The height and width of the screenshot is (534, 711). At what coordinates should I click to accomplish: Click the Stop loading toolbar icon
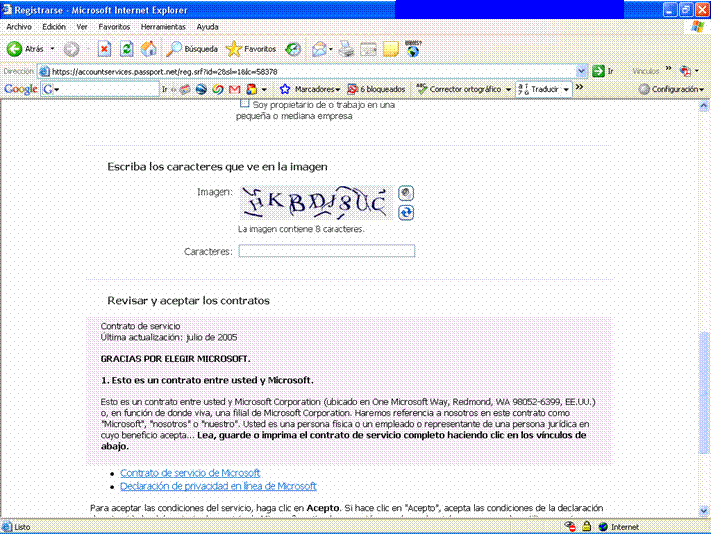tap(104, 49)
